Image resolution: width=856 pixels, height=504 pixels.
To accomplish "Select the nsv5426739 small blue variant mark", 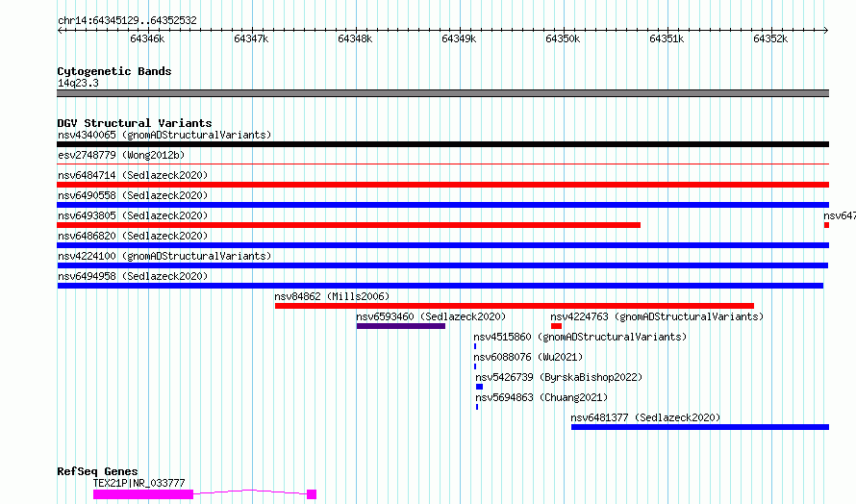I will point(479,387).
